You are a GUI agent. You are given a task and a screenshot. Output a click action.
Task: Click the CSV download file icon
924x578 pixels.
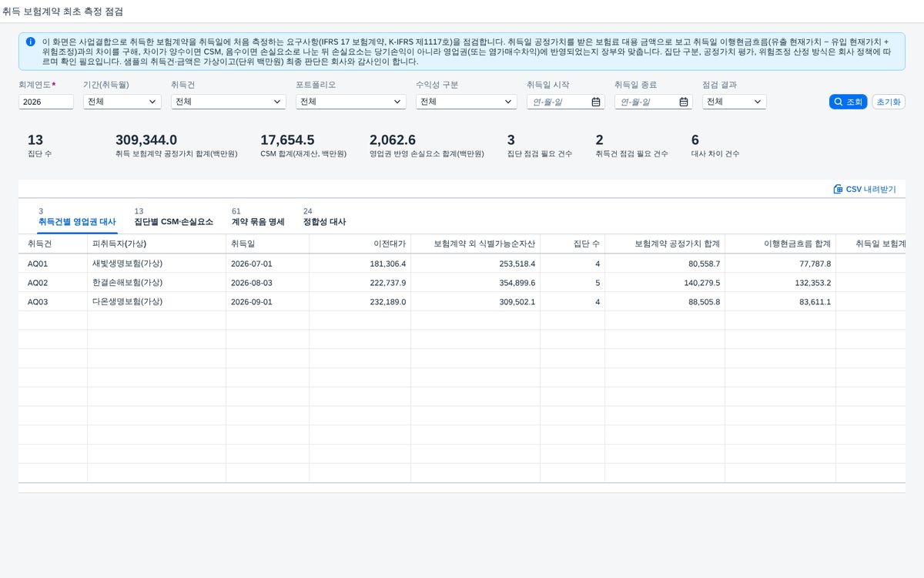pyautogui.click(x=838, y=189)
